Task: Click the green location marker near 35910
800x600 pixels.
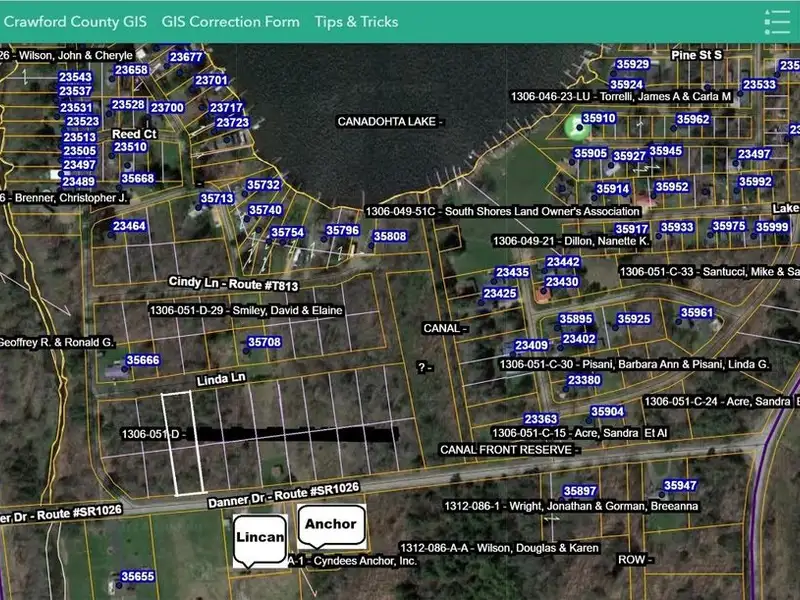Action: click(x=574, y=127)
